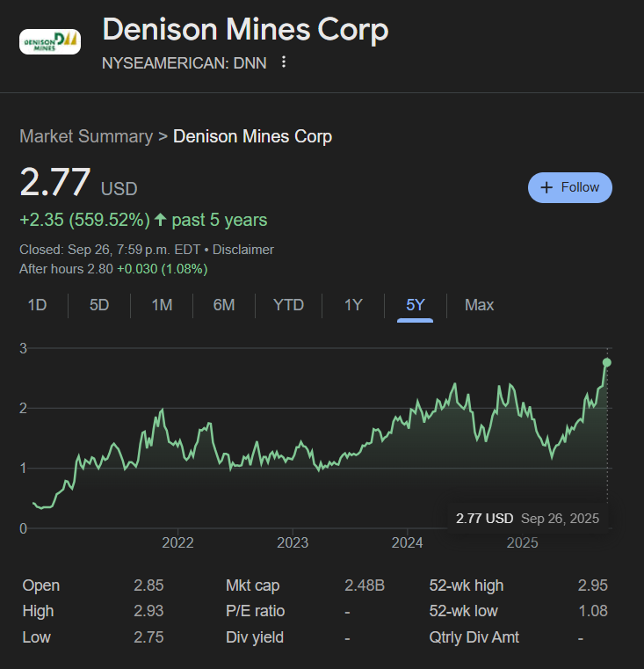Click the Low value 2.75

[x=148, y=637]
